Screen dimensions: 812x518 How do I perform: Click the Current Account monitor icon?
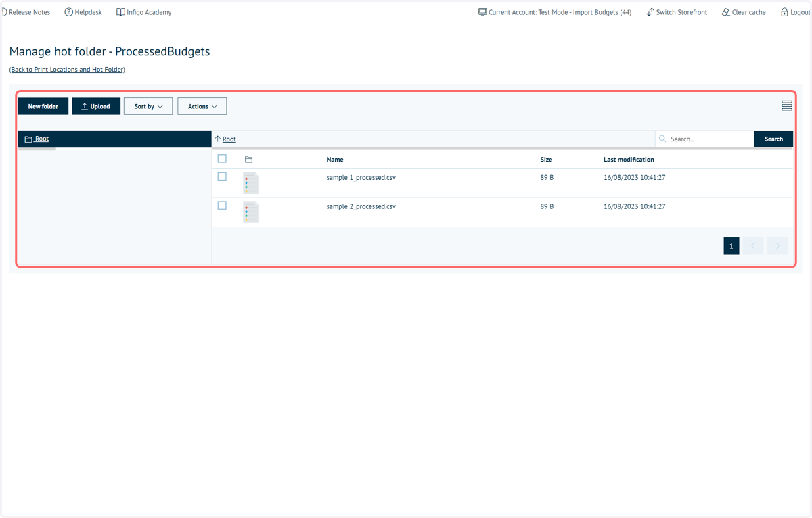tap(482, 12)
